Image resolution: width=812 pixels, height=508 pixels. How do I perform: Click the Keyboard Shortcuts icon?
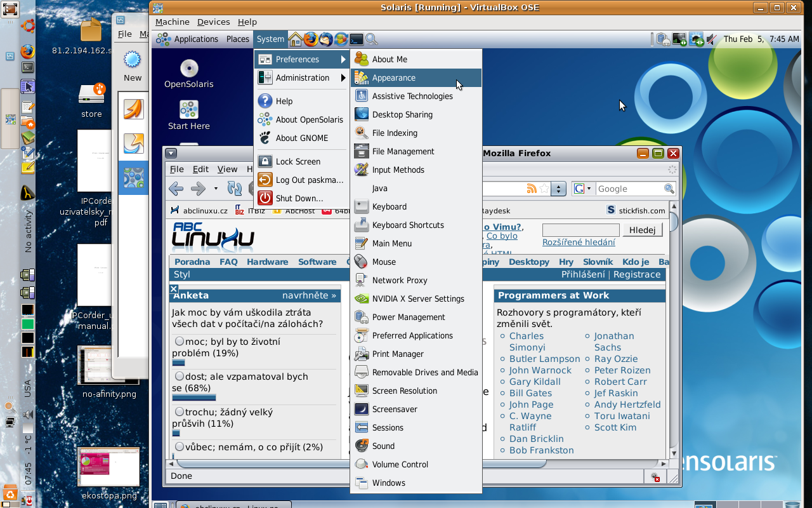point(361,225)
